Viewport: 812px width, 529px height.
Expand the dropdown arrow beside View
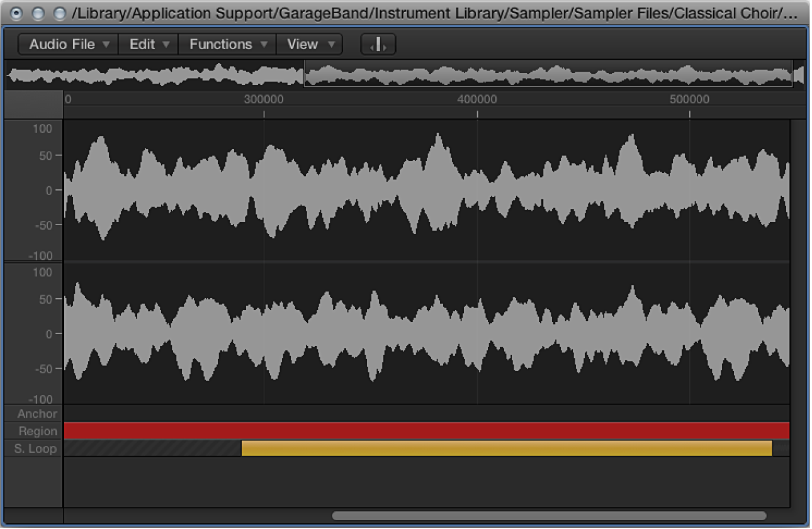tap(330, 44)
